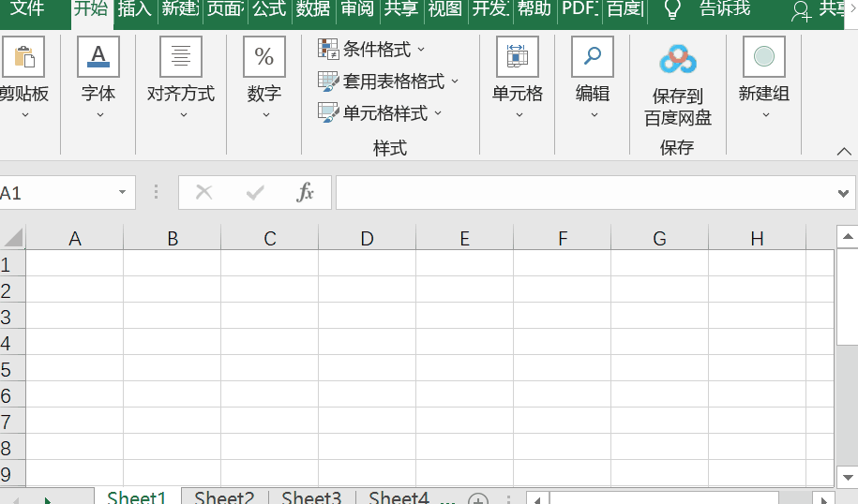Viewport: 858px width, 504px height.
Task: Switch to the Formulas (公式) tab
Action: coord(269,8)
